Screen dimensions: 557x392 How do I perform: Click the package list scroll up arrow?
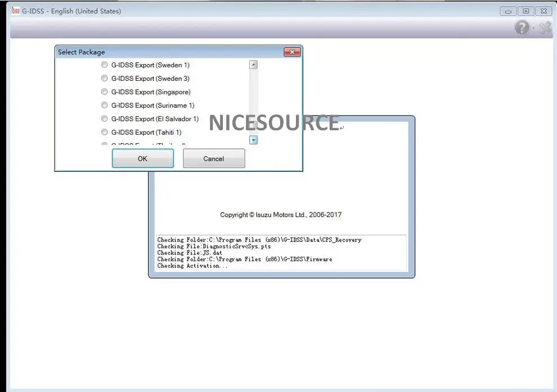tap(253, 65)
